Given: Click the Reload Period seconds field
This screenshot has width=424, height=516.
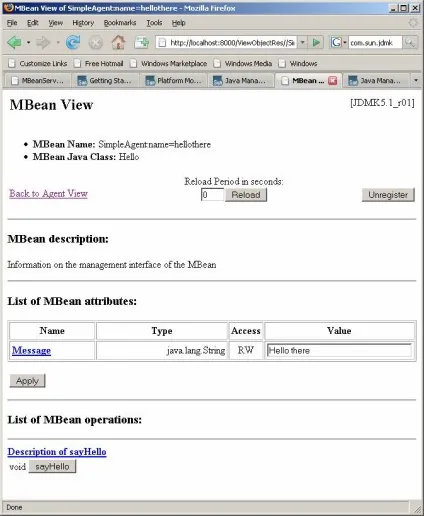Looking at the screenshot, I should pyautogui.click(x=212, y=195).
